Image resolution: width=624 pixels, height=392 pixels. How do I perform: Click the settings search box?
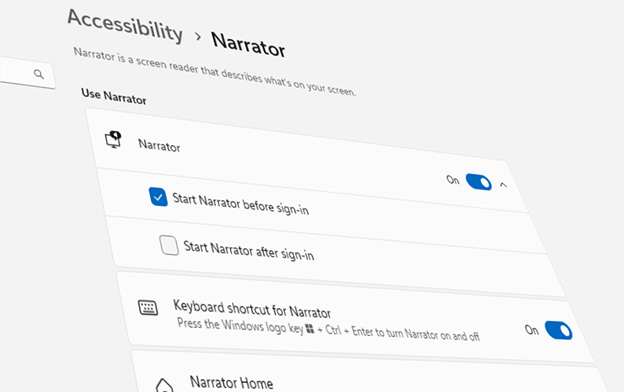(x=26, y=72)
